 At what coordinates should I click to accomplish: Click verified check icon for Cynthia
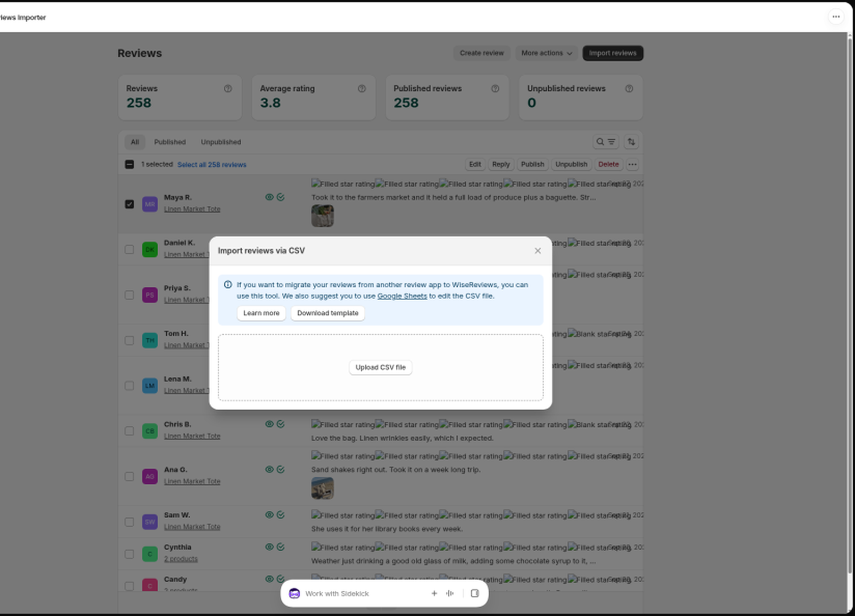[281, 547]
